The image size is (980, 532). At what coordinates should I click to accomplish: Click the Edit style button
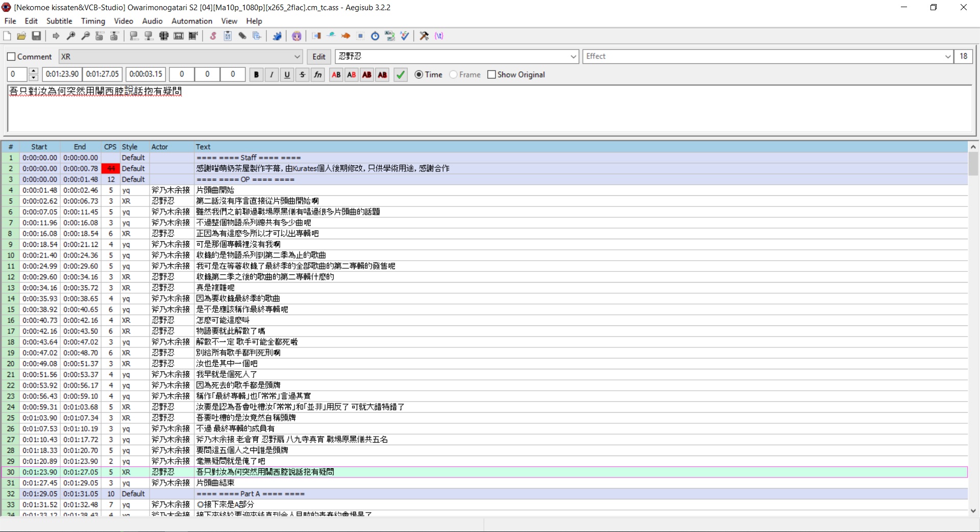tap(319, 57)
